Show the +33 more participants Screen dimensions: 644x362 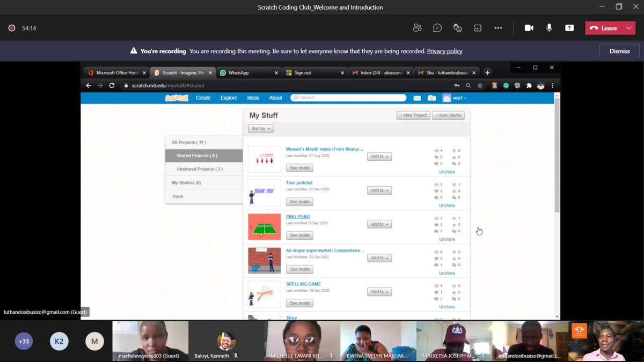pos(24,341)
